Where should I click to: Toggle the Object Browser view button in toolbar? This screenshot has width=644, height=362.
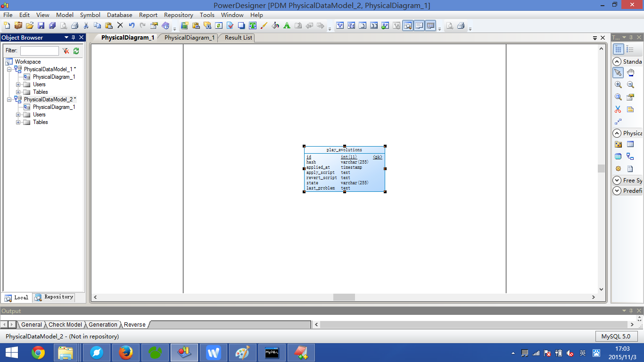[408, 25]
